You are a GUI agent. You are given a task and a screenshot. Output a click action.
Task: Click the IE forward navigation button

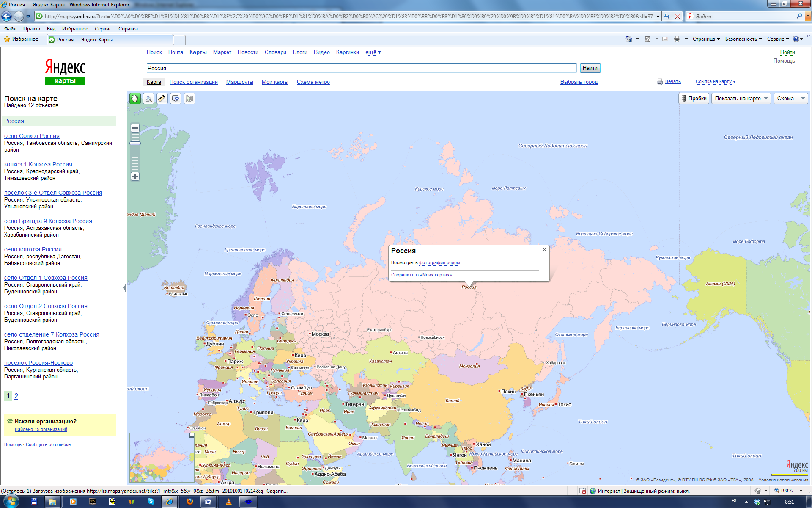(x=19, y=16)
